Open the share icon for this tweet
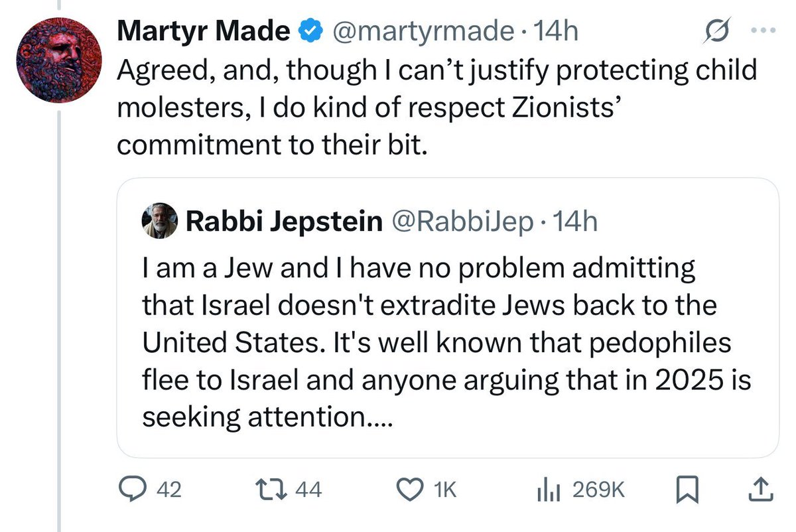796x532 pixels. pyautogui.click(x=761, y=490)
